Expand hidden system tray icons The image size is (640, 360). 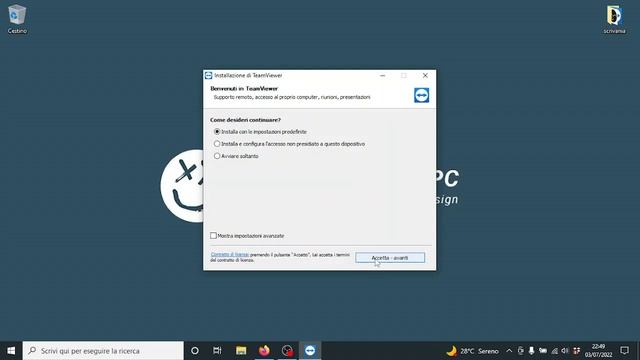[509, 351]
